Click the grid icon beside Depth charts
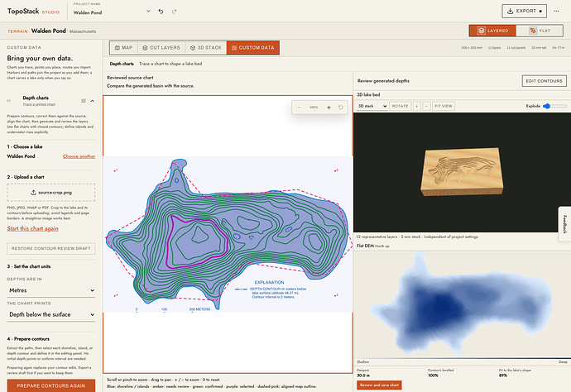 click(x=84, y=101)
